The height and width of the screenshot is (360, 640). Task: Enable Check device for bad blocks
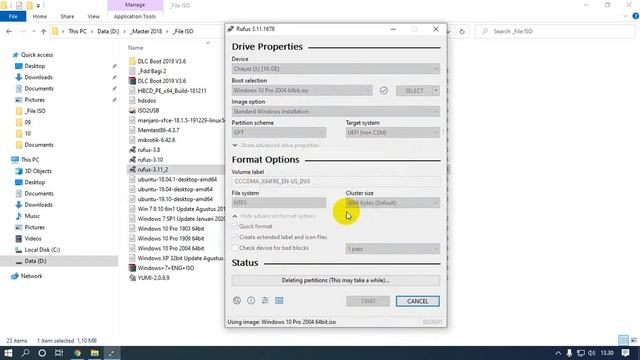[235, 248]
